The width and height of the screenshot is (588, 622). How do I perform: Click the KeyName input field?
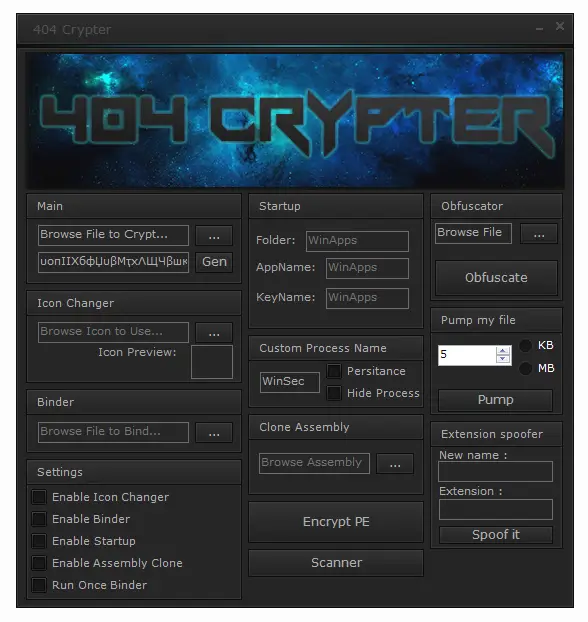(x=367, y=298)
